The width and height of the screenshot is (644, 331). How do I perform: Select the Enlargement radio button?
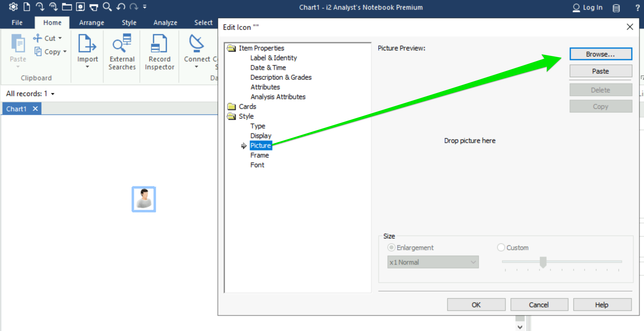(x=391, y=247)
